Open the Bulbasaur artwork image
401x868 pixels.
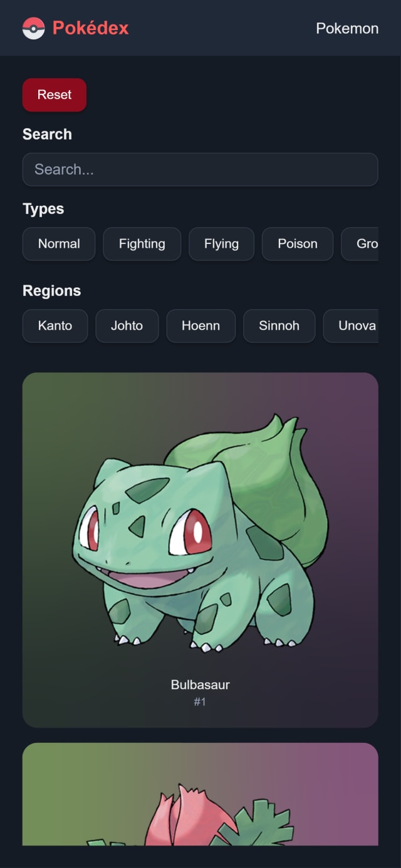(x=200, y=532)
